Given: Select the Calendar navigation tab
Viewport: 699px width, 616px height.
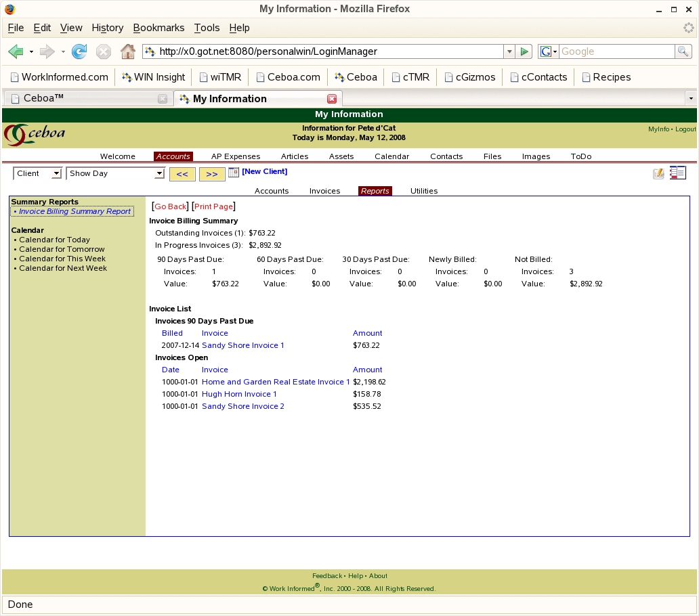Looking at the screenshot, I should click(391, 156).
